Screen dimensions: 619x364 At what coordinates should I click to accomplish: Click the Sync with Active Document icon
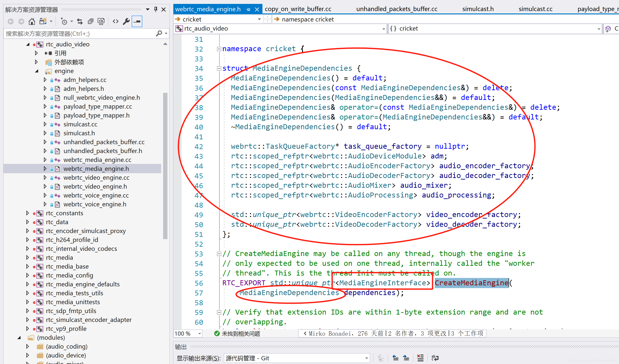[80, 22]
